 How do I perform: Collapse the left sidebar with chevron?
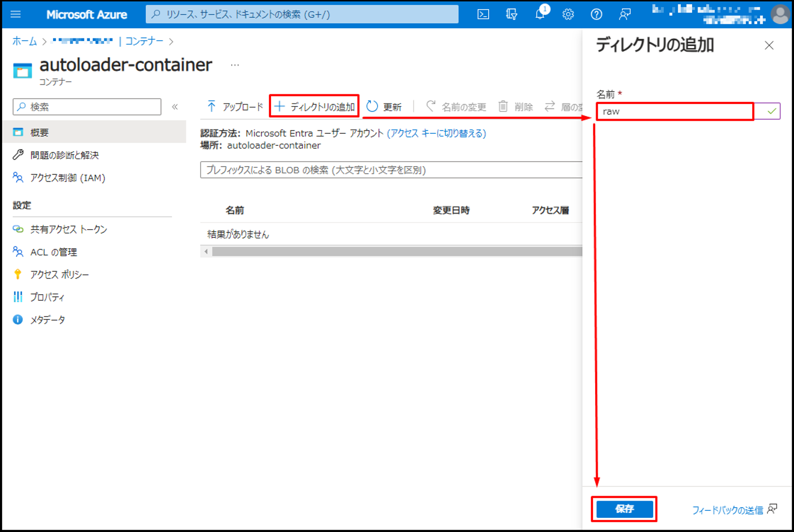pyautogui.click(x=175, y=107)
